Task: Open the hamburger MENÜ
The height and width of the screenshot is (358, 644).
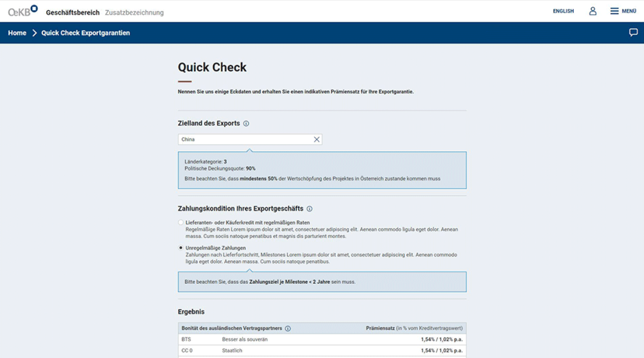Action: click(623, 11)
